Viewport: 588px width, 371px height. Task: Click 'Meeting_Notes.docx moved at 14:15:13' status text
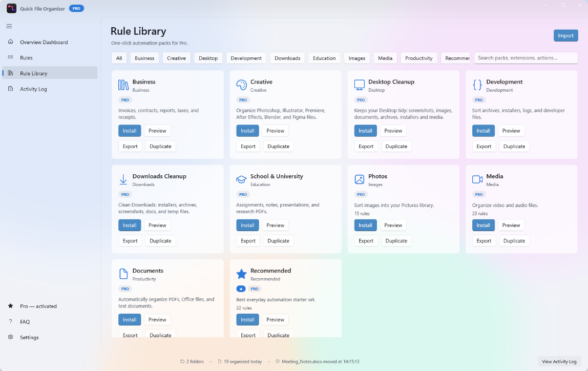[320, 362]
